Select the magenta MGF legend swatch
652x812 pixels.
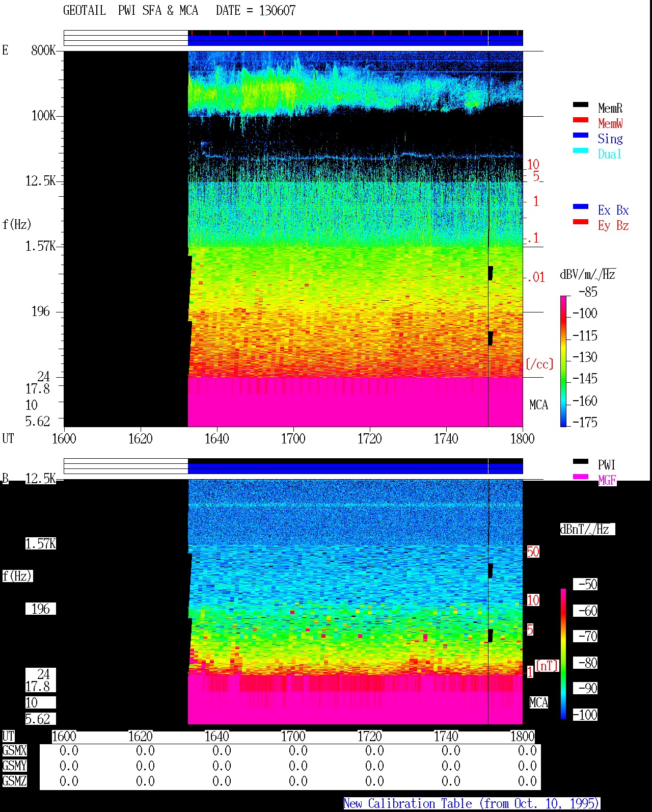point(581,477)
